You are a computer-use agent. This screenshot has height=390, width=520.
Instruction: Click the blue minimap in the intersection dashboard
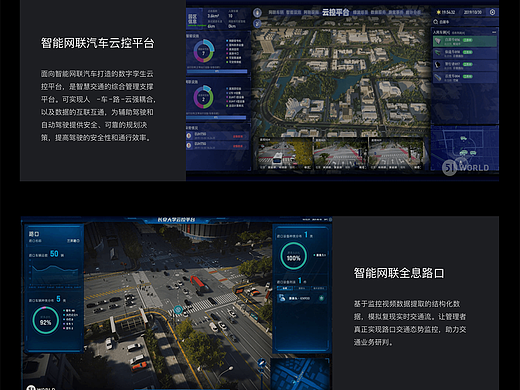tap(300, 374)
